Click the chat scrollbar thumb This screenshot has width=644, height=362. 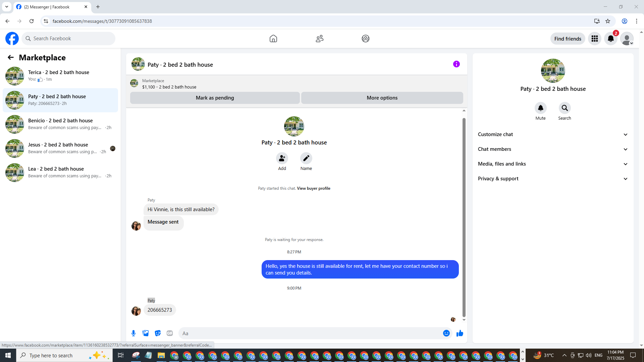(464, 217)
